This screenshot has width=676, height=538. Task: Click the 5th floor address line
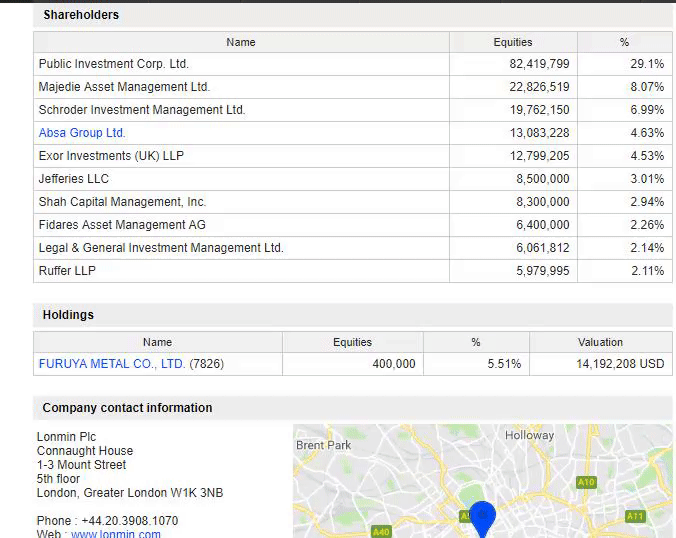pos(58,479)
